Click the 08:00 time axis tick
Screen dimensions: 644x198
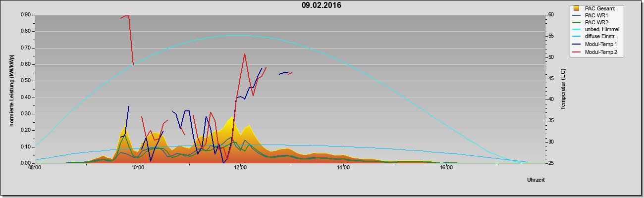coord(35,168)
